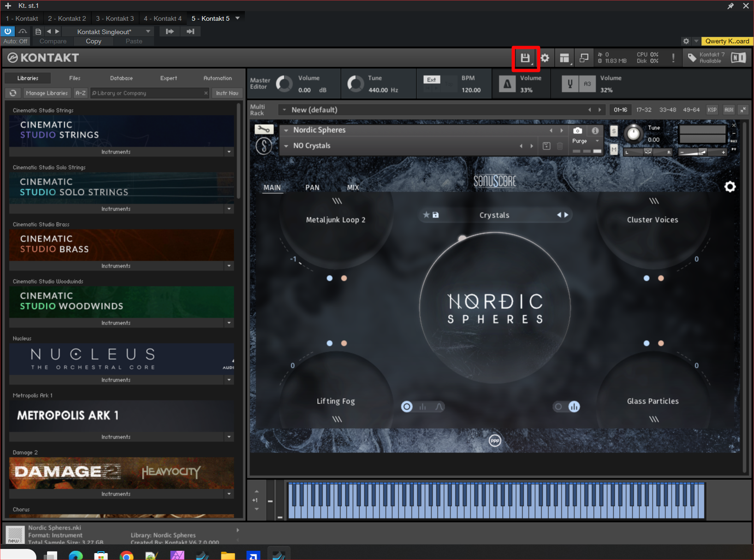The image size is (754, 560).
Task: Switch to the Files browser tab
Action: [x=75, y=78]
